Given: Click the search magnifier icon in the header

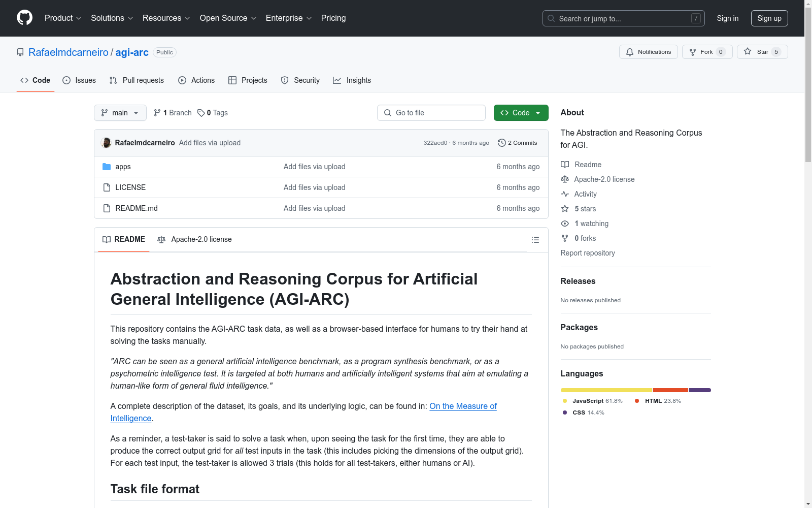Looking at the screenshot, I should (551, 18).
